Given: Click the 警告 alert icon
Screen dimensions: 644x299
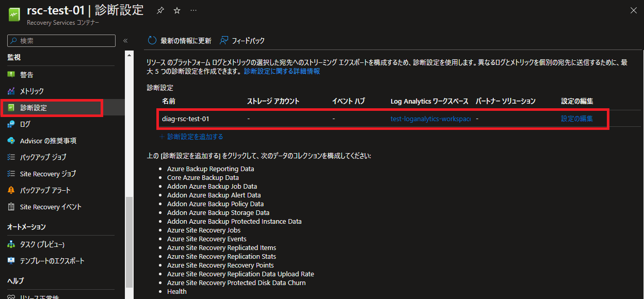Looking at the screenshot, I should [11, 74].
